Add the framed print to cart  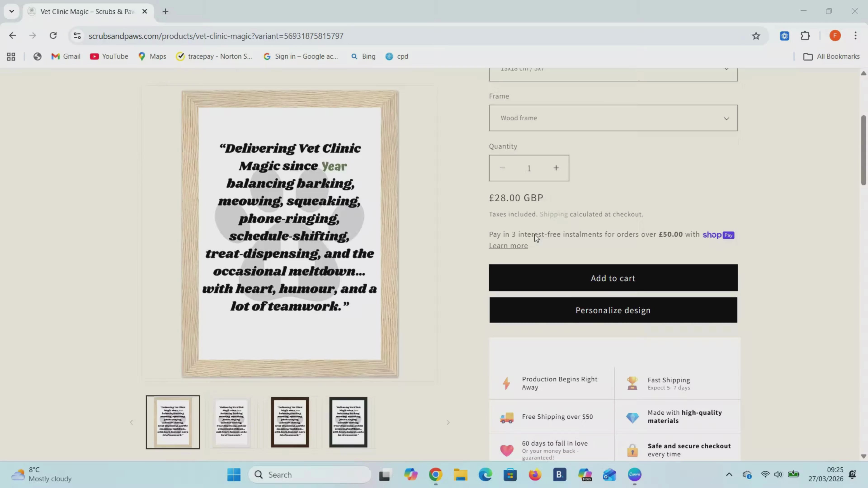coord(613,278)
